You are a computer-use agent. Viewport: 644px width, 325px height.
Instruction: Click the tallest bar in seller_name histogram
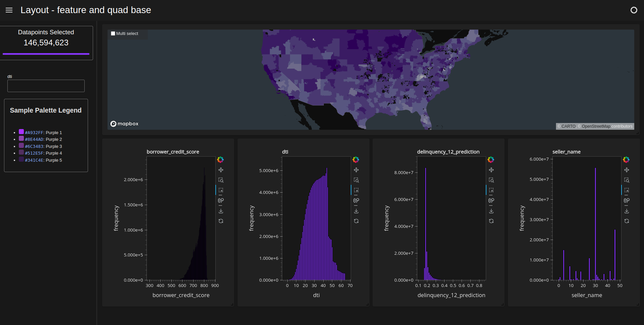[595, 224]
